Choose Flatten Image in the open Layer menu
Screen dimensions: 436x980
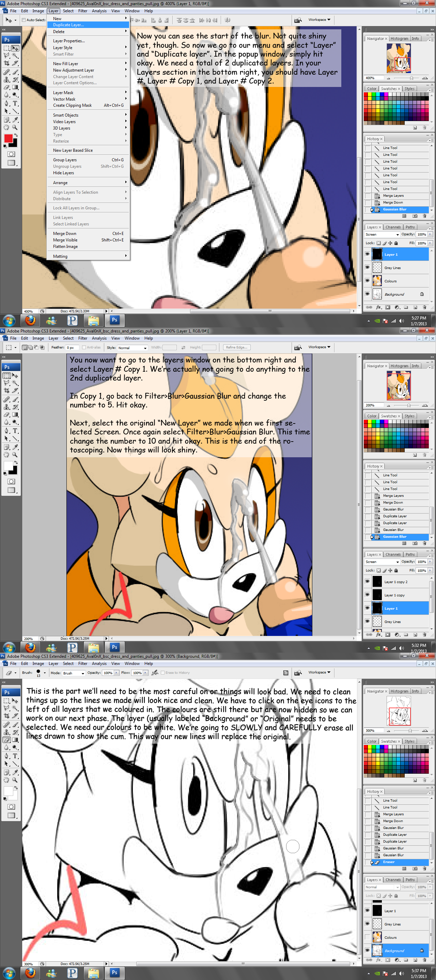click(88, 247)
